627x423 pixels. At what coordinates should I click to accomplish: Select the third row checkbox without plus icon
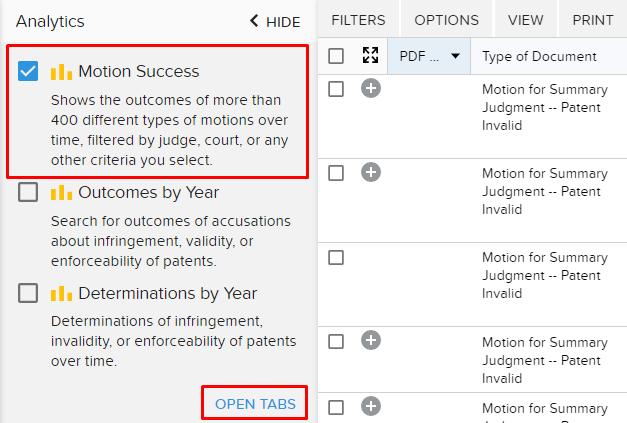click(336, 257)
